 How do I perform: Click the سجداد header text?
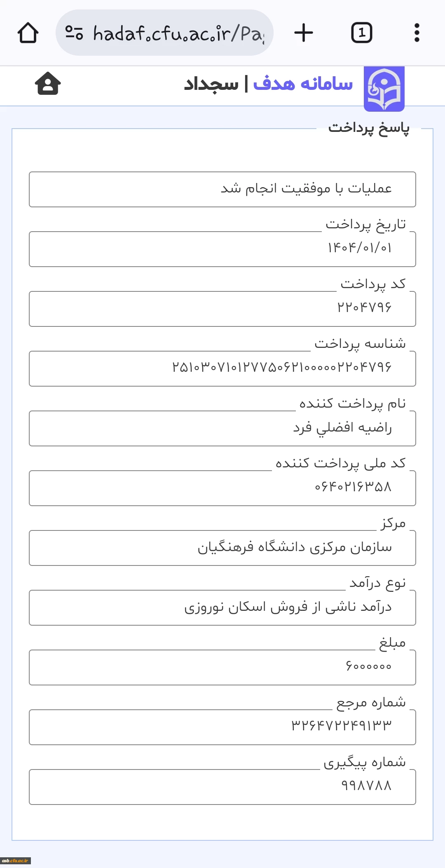tap(211, 84)
